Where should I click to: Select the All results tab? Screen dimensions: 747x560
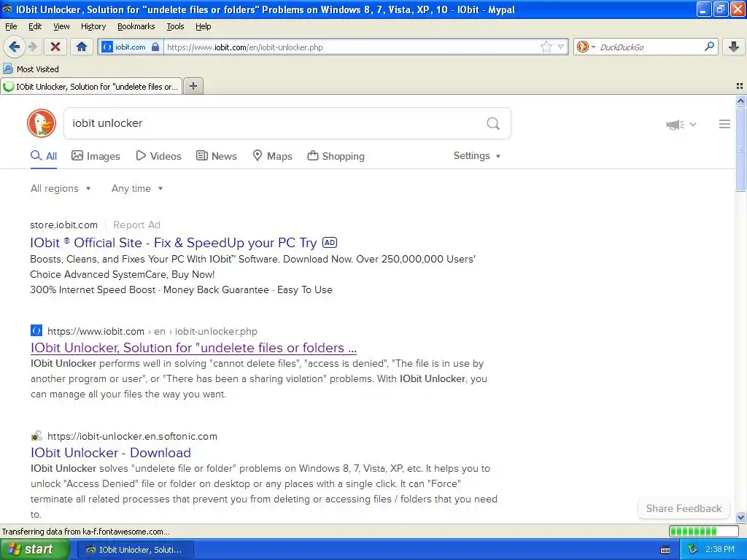click(x=44, y=156)
